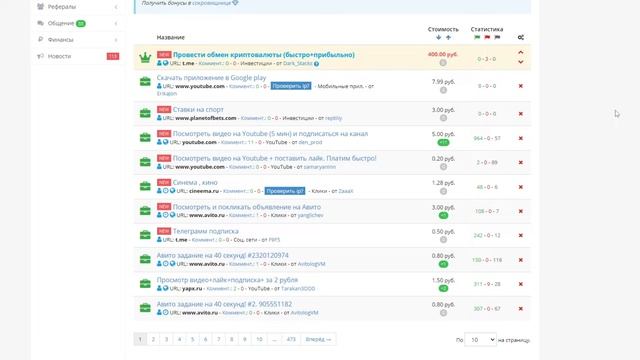Click '400.00 руб.' price text
Screen dimensions: 640x360
pyautogui.click(x=443, y=54)
